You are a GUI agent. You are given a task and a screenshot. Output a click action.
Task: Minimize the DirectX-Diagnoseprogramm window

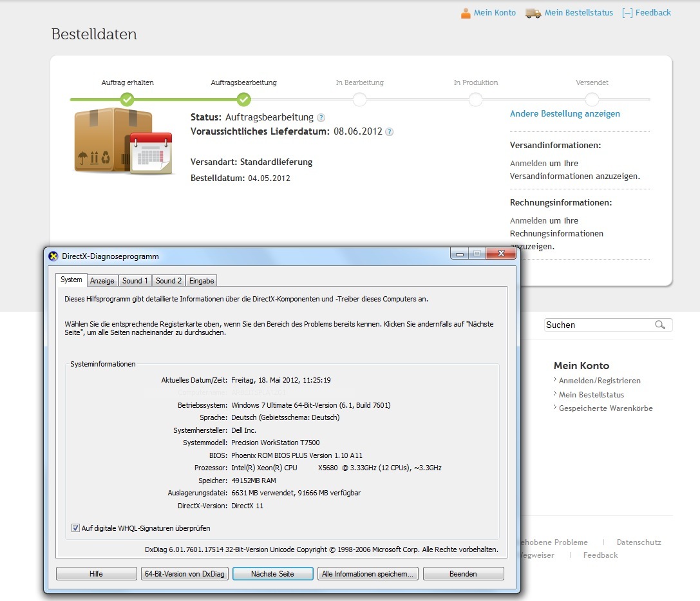coord(459,254)
